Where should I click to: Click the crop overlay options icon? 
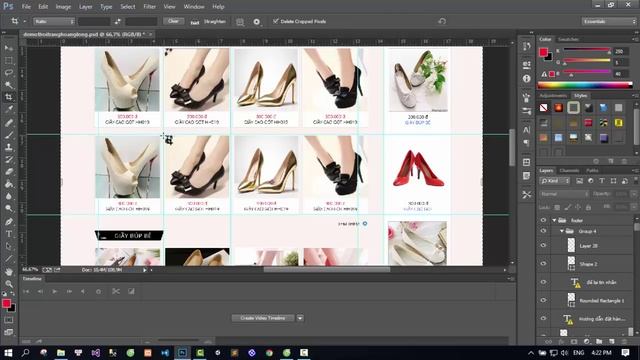click(x=240, y=22)
